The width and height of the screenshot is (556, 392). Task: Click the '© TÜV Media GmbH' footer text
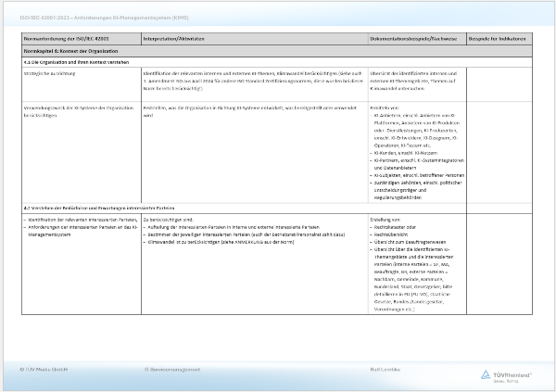[x=47, y=369]
